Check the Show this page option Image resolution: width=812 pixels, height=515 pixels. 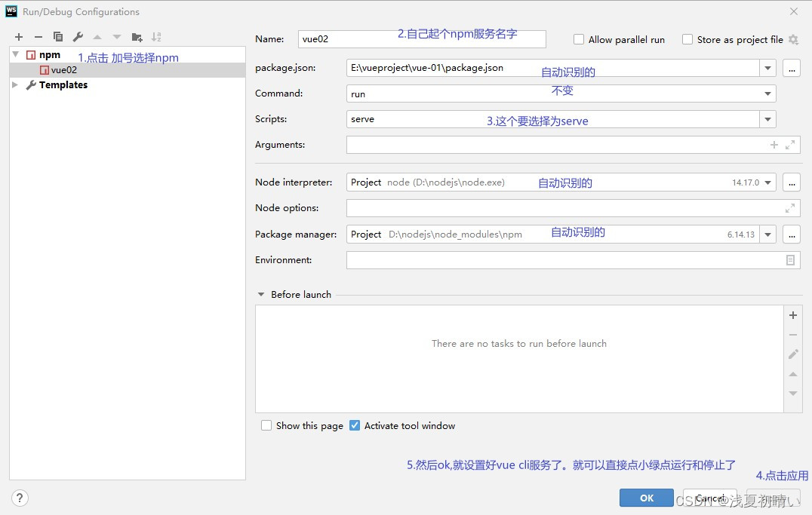pos(266,425)
